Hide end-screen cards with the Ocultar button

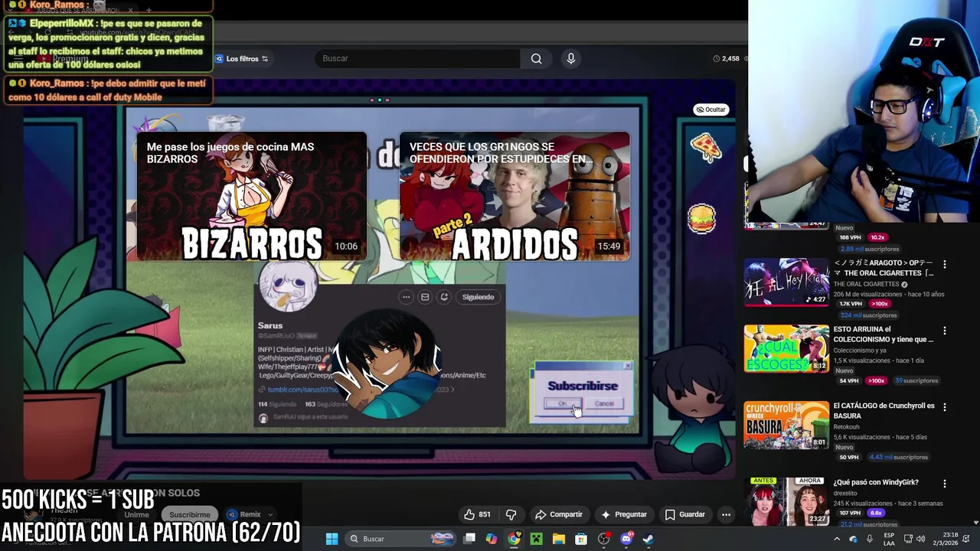(710, 109)
